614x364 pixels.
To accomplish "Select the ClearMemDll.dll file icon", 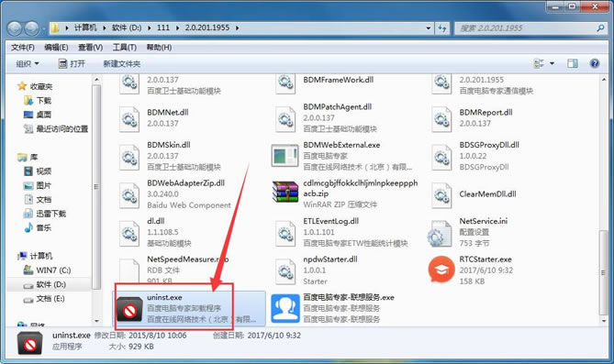I will click(x=441, y=194).
